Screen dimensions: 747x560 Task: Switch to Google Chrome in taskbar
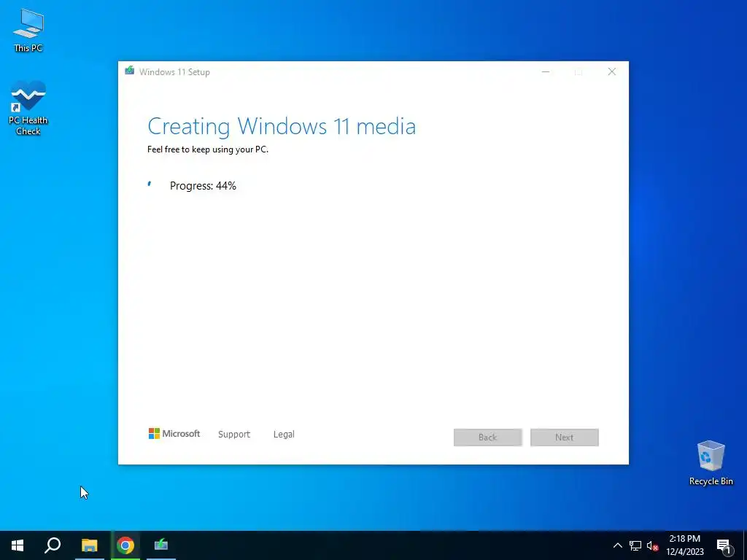tap(125, 545)
